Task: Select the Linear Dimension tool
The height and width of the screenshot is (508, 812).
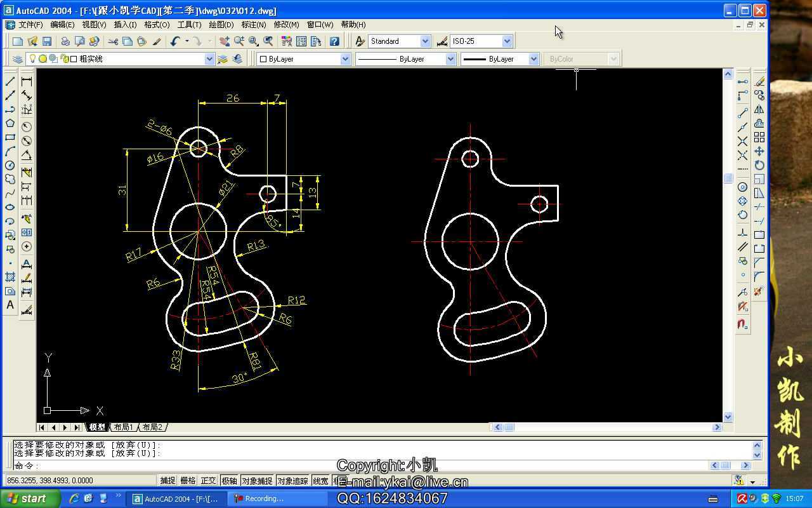Action: point(27,81)
